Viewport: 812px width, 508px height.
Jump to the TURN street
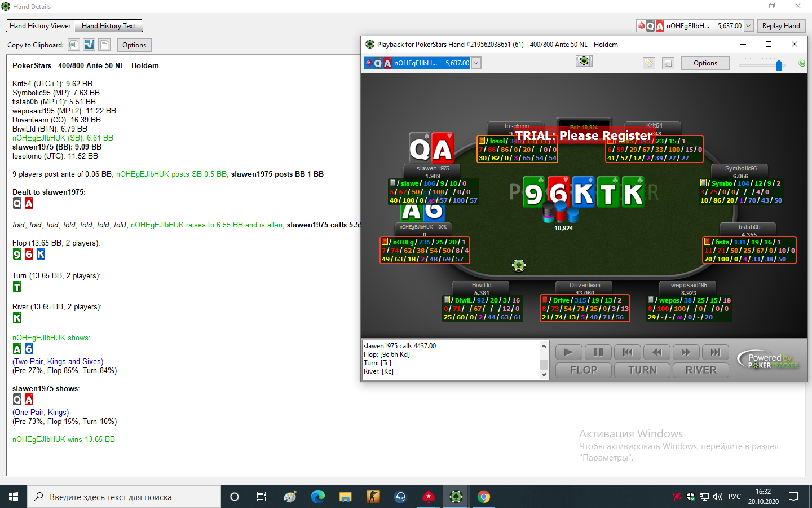point(642,370)
